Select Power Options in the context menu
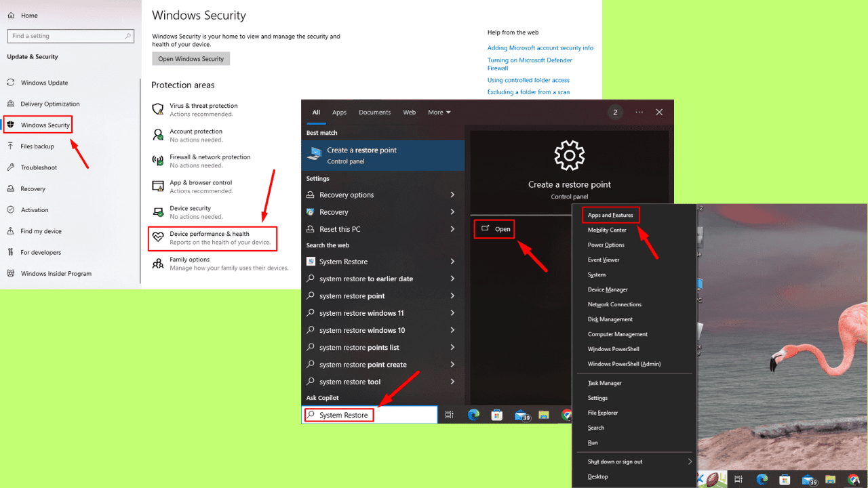This screenshot has height=488, width=868. click(606, 245)
